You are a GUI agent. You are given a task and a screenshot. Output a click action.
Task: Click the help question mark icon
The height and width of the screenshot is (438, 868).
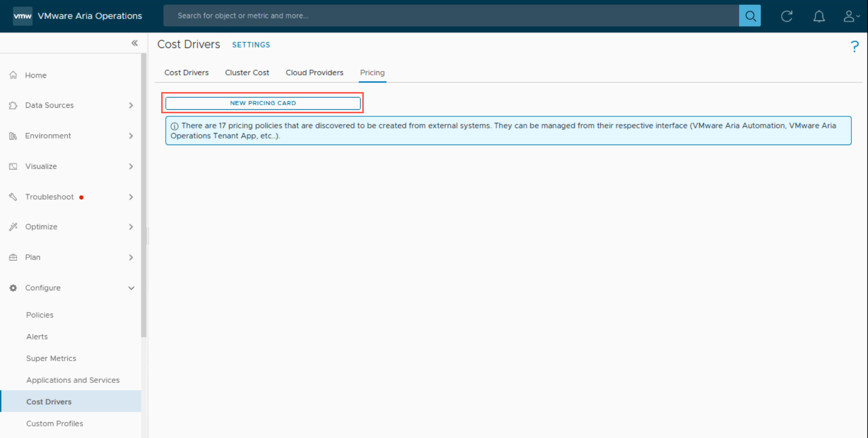[x=854, y=47]
